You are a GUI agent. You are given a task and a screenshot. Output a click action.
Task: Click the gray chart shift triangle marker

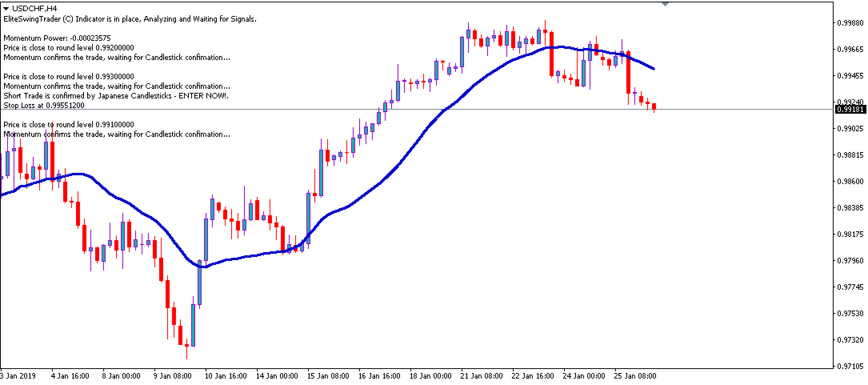[665, 4]
